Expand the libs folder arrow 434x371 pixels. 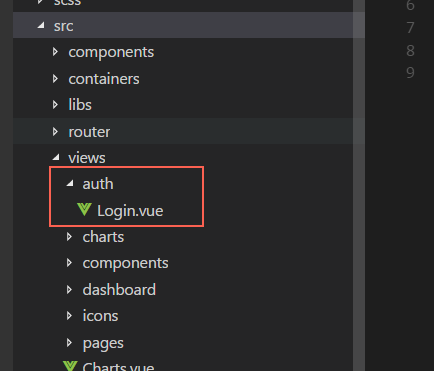point(55,105)
